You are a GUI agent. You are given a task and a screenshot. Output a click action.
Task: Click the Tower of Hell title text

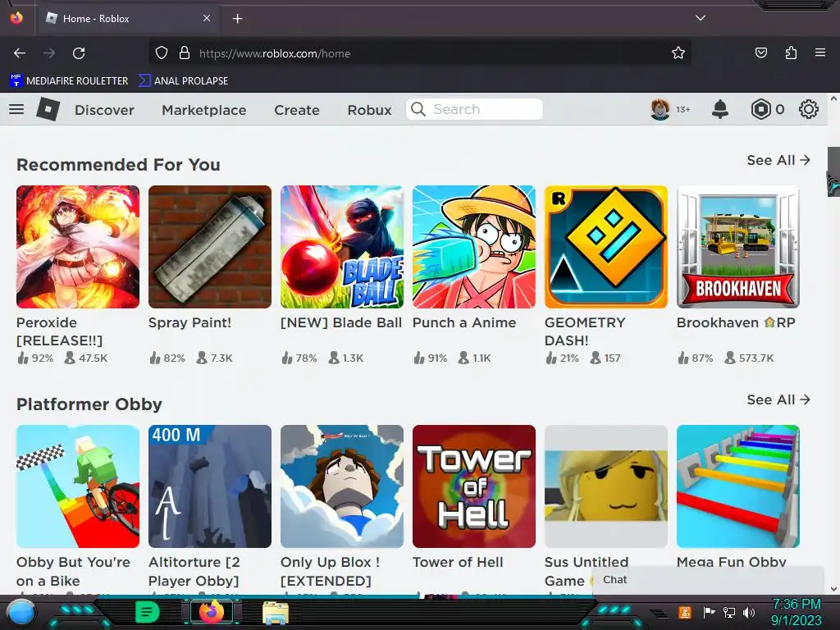click(458, 562)
